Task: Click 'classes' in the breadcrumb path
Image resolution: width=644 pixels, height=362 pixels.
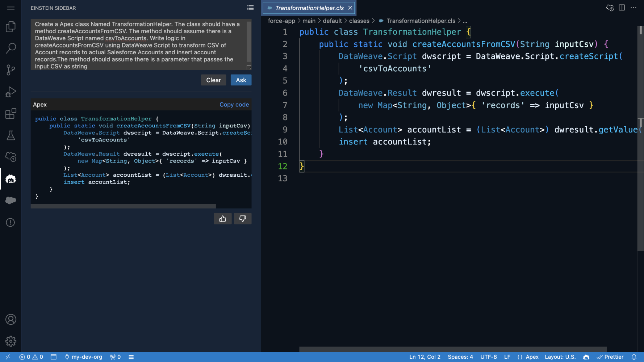Action: click(x=359, y=21)
